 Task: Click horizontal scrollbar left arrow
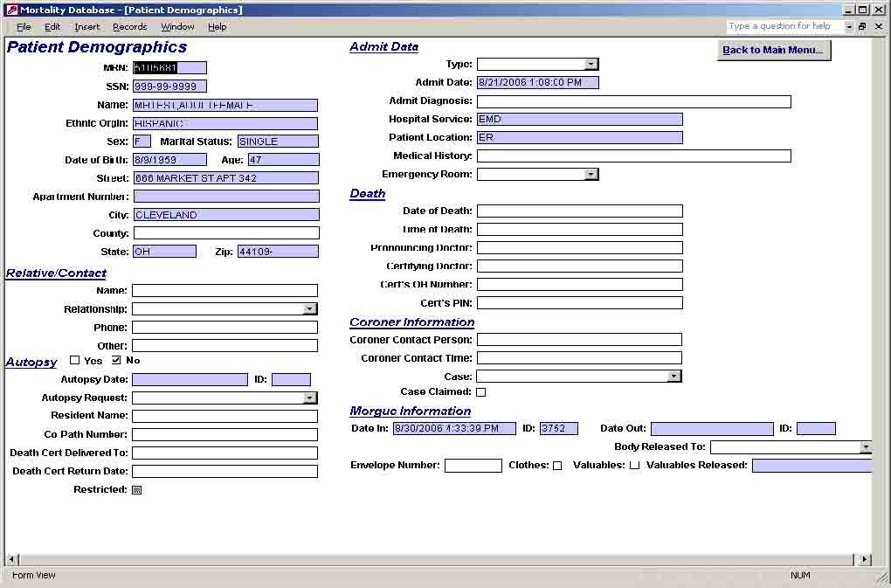point(11,559)
